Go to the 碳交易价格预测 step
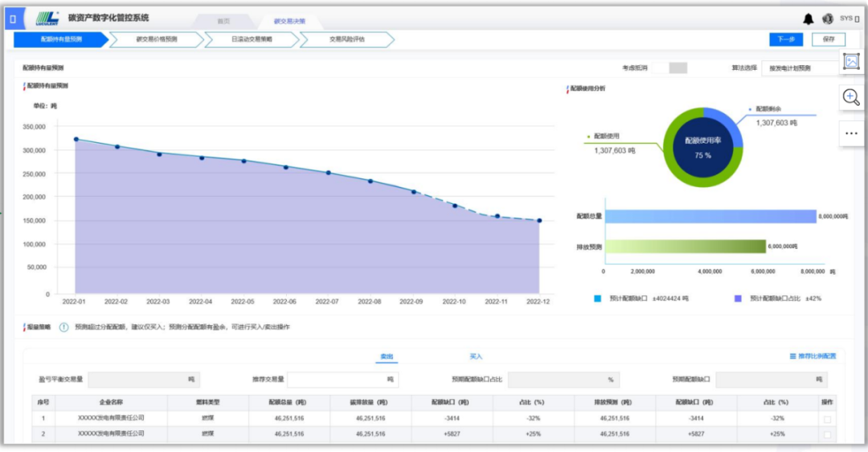Image resolution: width=868 pixels, height=452 pixels. click(x=156, y=39)
